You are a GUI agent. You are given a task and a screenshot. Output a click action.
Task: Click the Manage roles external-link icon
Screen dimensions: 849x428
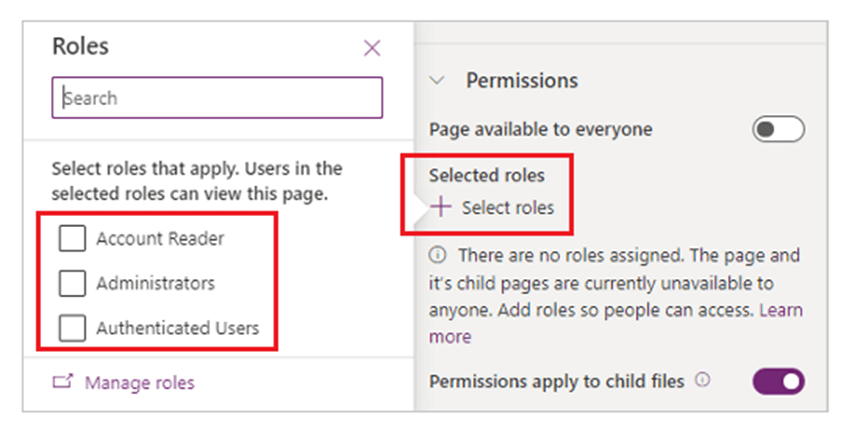pos(62,382)
